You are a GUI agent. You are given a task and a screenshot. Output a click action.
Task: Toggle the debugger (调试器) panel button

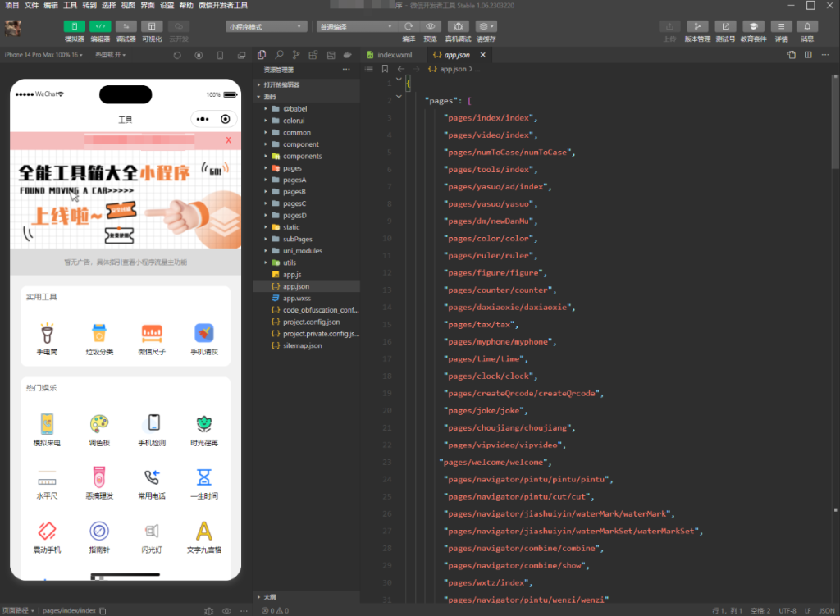[x=126, y=26]
